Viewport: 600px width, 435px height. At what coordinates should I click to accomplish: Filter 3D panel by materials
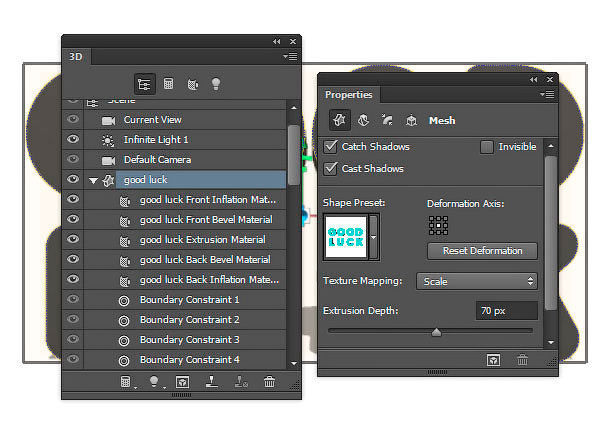[x=192, y=84]
